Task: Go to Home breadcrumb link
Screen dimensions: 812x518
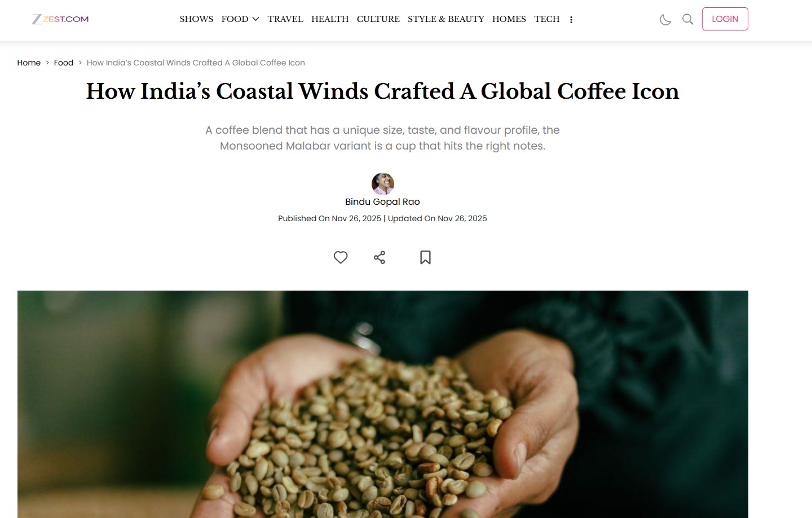Action: 29,63
